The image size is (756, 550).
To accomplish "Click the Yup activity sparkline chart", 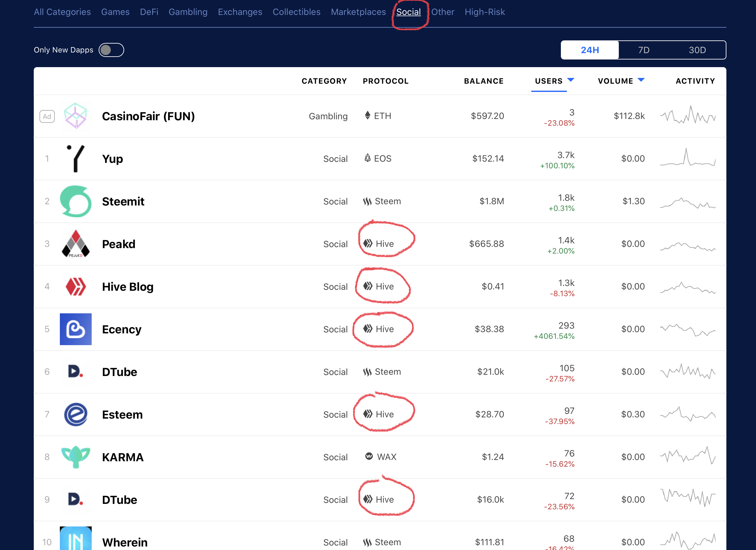I will (688, 157).
